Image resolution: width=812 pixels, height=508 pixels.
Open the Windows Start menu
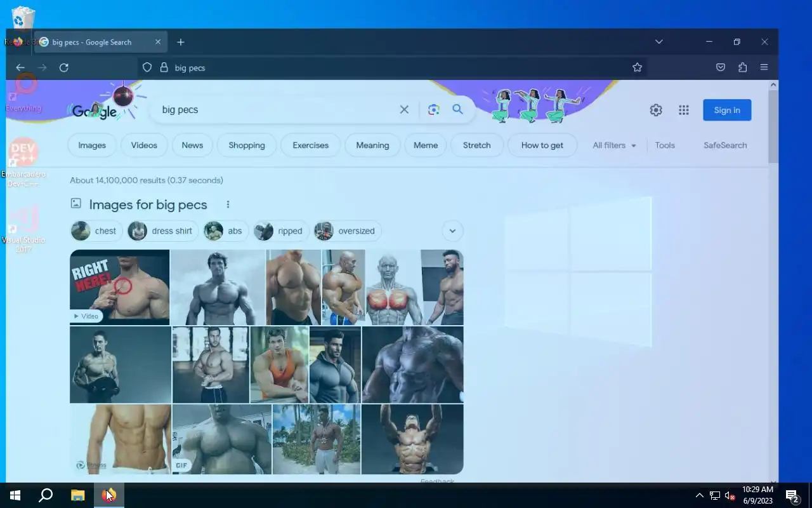coord(15,495)
